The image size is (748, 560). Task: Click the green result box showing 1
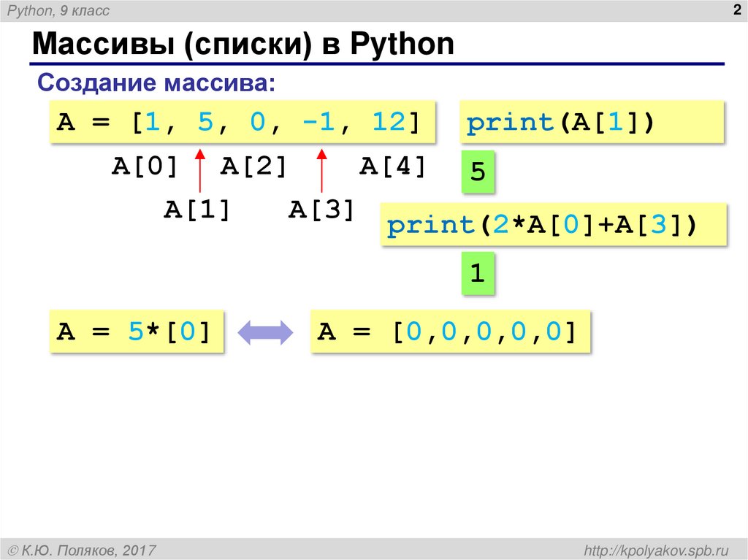click(x=478, y=273)
